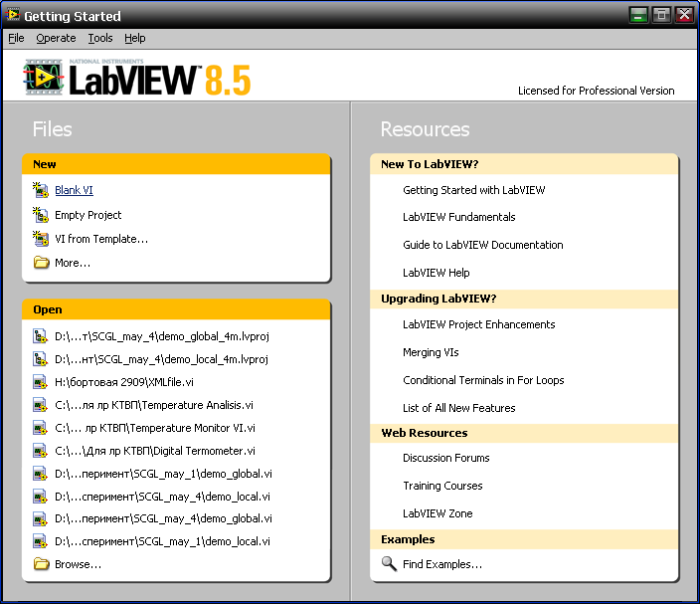Click the LabVIEW icon in title bar

coord(13,15)
